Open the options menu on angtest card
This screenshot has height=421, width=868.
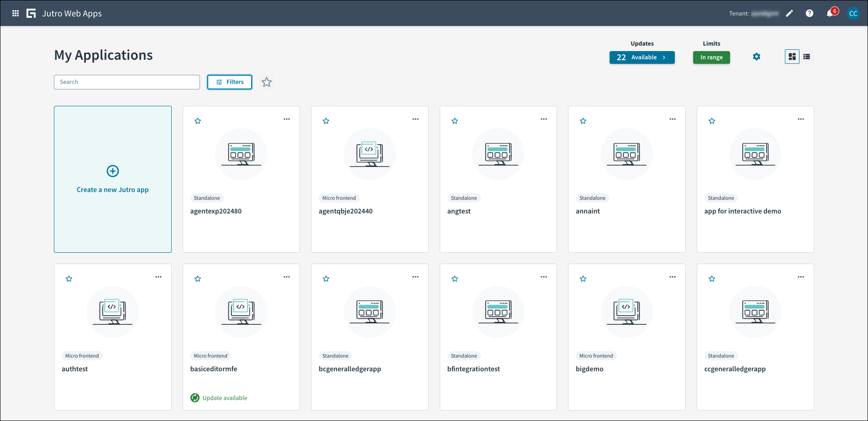pos(544,119)
